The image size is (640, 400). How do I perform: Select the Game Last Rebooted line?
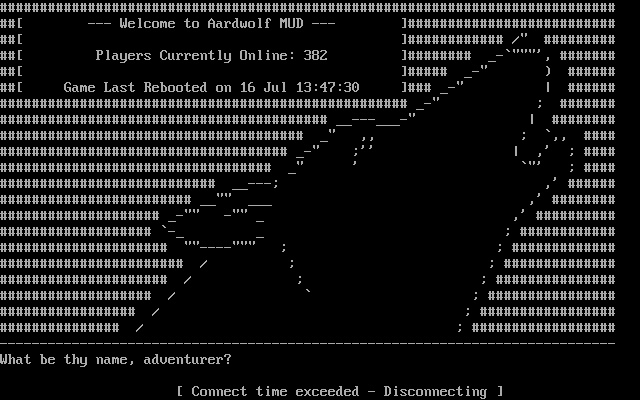click(x=211, y=87)
